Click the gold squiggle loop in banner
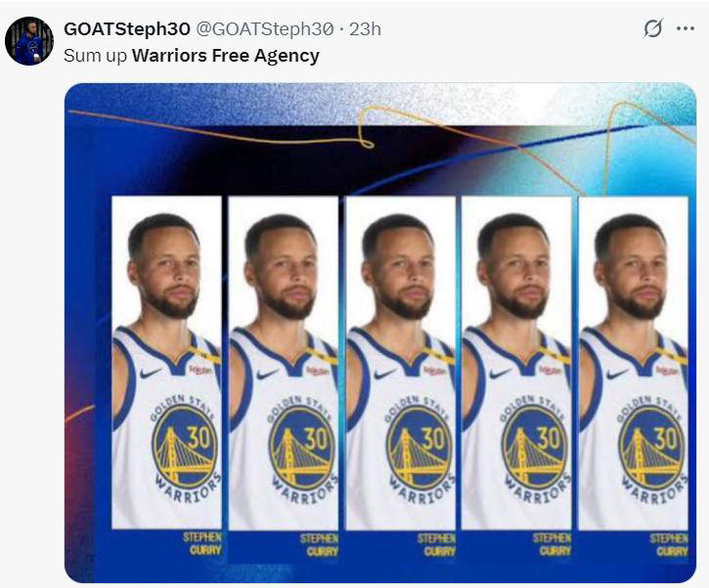 pos(367,126)
